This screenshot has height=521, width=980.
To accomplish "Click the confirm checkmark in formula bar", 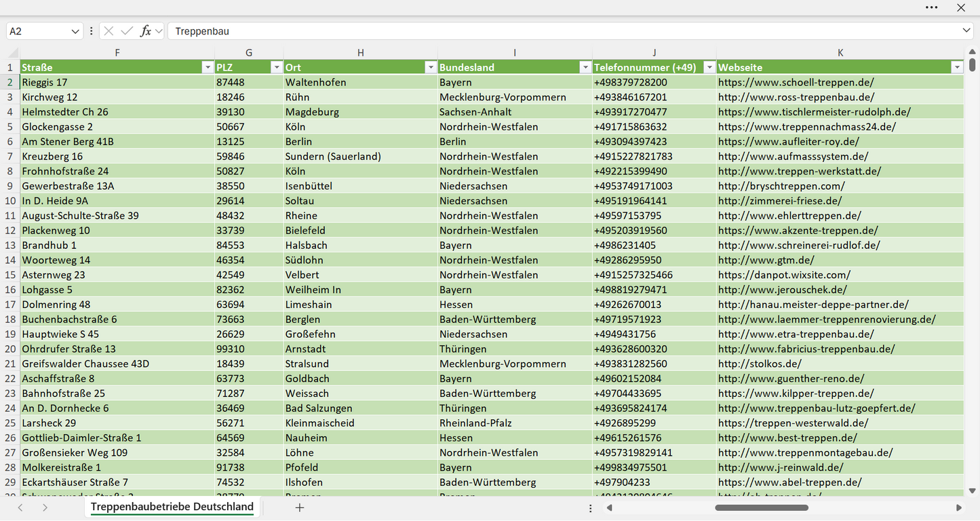I will point(127,31).
